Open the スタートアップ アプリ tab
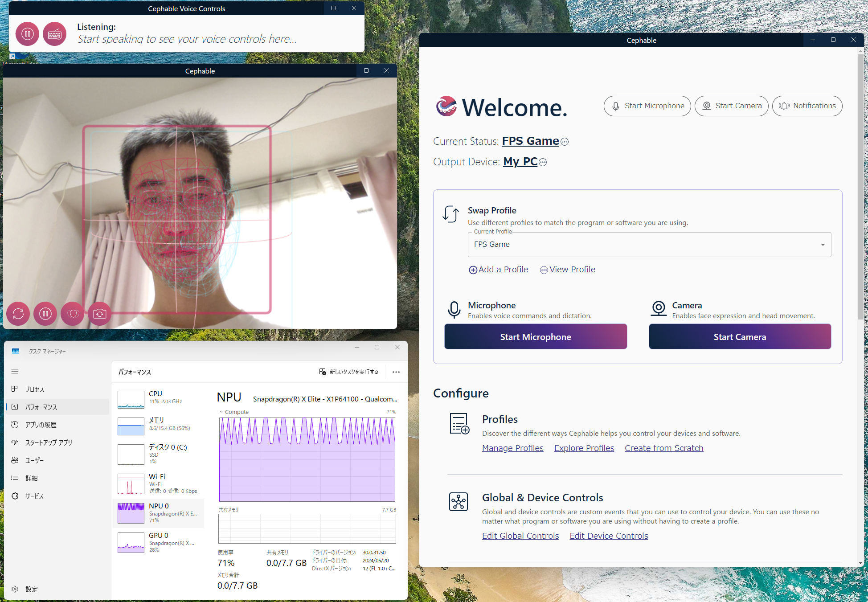 point(48,442)
